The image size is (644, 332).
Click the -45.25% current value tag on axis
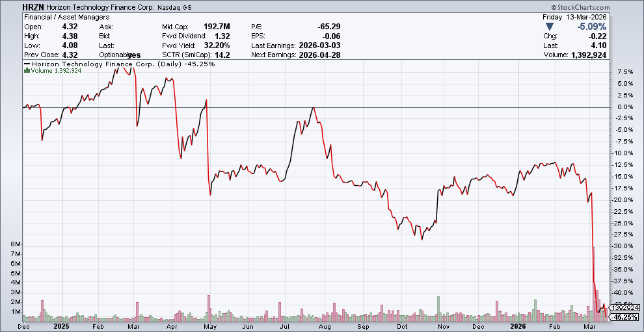point(625,317)
